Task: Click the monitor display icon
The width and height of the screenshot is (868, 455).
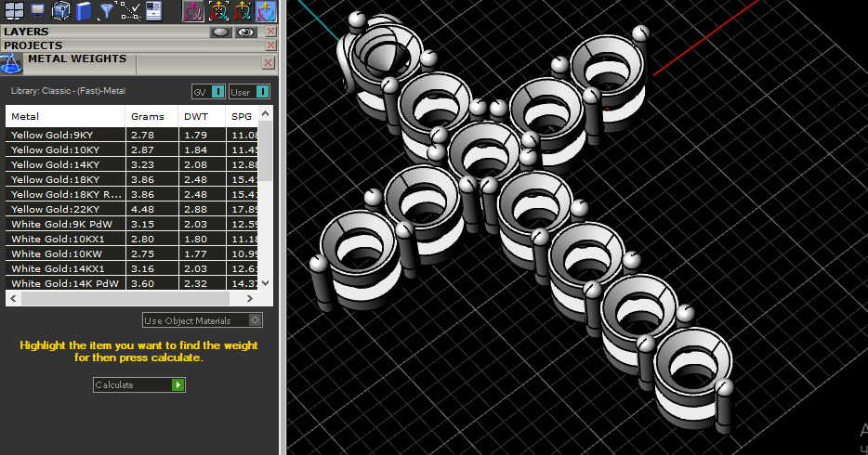Action: click(38, 10)
